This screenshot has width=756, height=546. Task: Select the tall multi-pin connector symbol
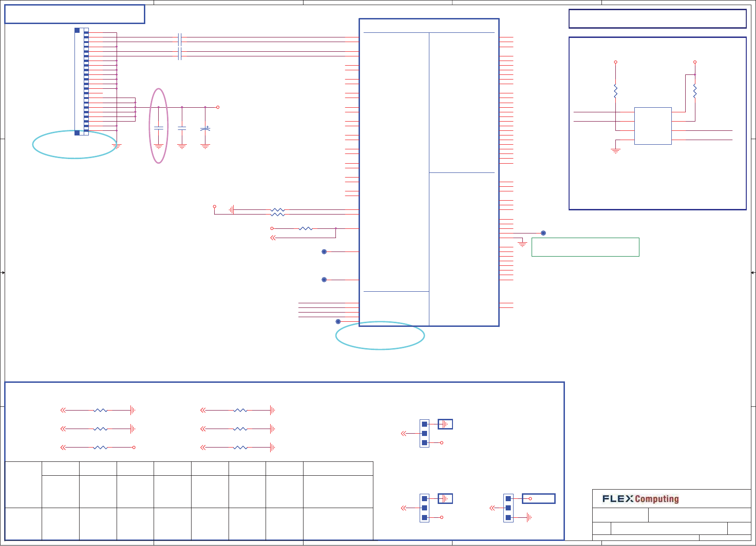(81, 81)
